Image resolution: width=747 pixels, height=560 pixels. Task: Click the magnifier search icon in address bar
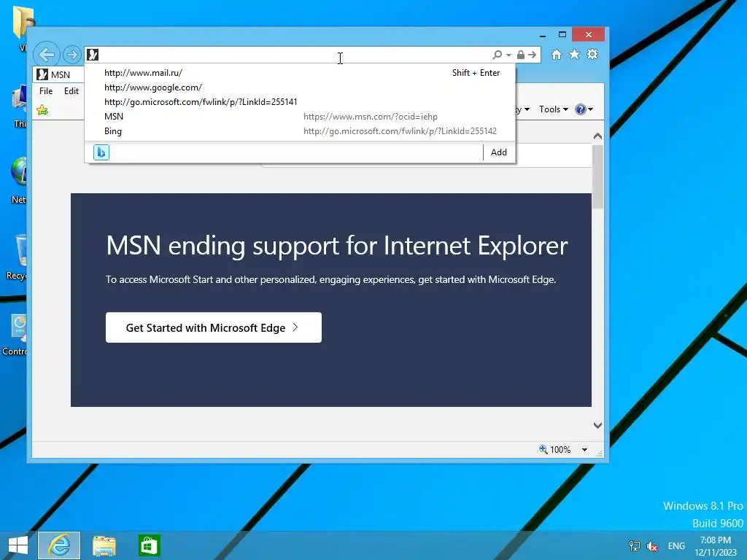pos(498,55)
